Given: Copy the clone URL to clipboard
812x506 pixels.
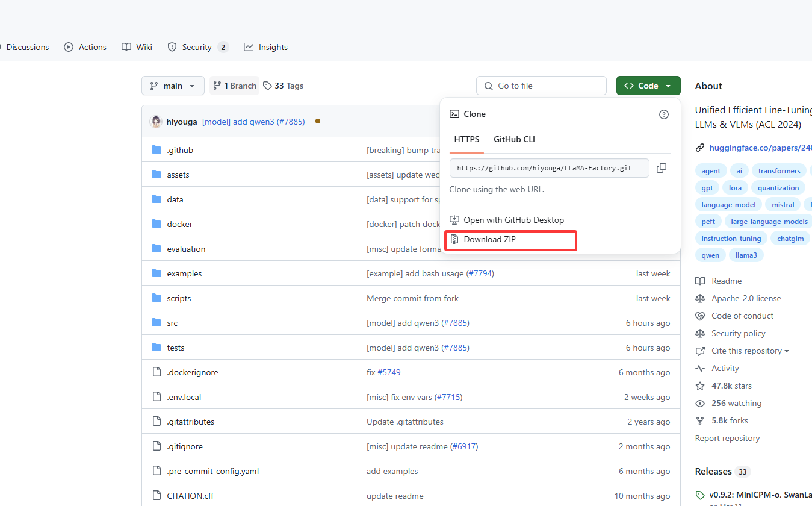Looking at the screenshot, I should tap(661, 168).
